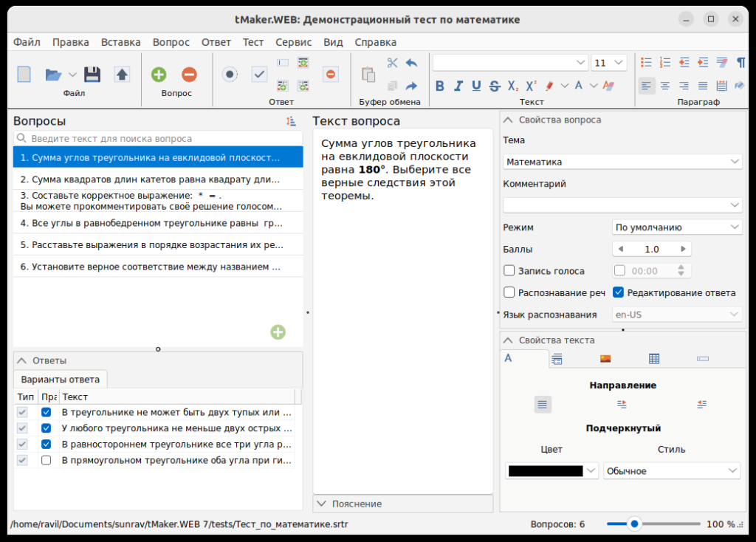Enable the Распознавание речи checkbox
The width and height of the screenshot is (756, 542).
[509, 292]
